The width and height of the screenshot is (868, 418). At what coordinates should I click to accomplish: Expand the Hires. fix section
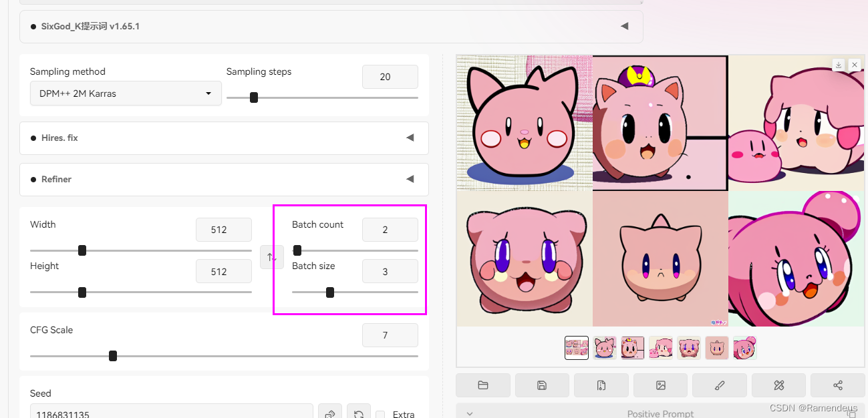225,138
